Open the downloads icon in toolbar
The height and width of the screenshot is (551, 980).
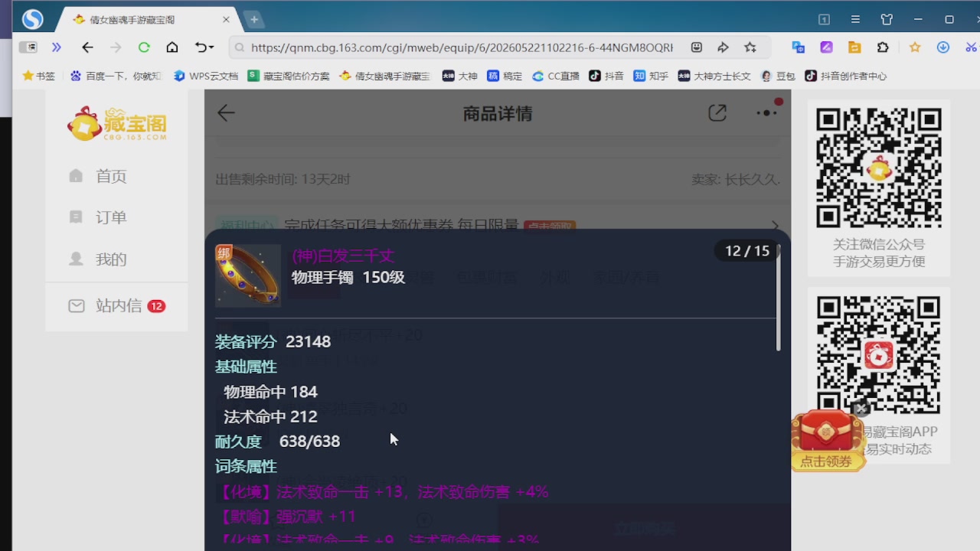[943, 47]
